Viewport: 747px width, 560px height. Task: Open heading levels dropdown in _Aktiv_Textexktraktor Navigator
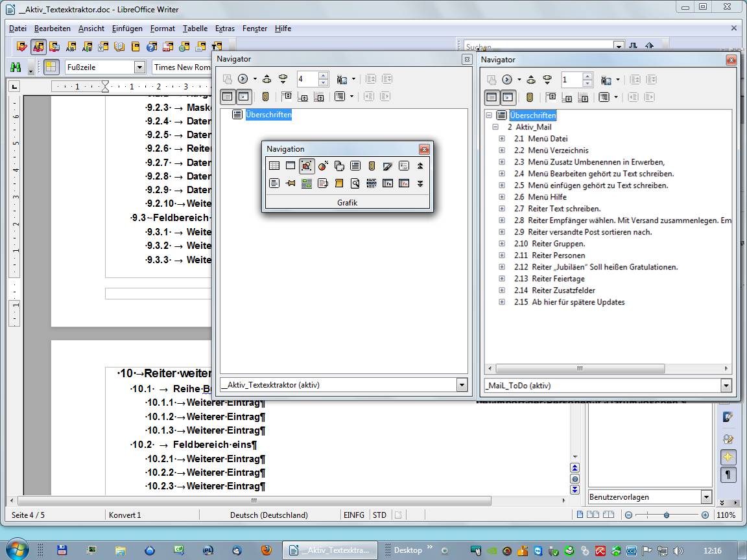(352, 97)
